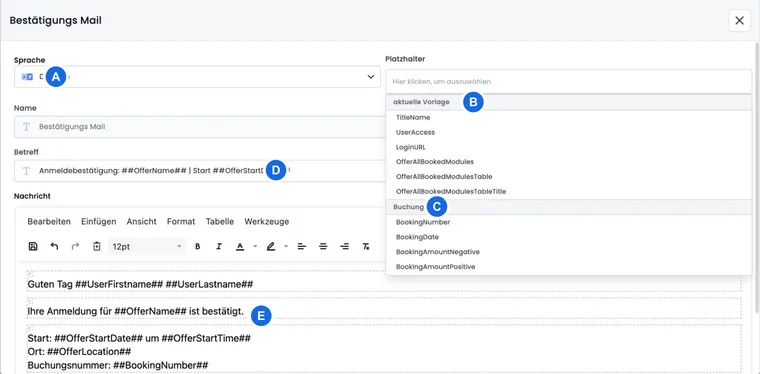
Task: Open the Bearbeiten menu
Action: point(49,221)
